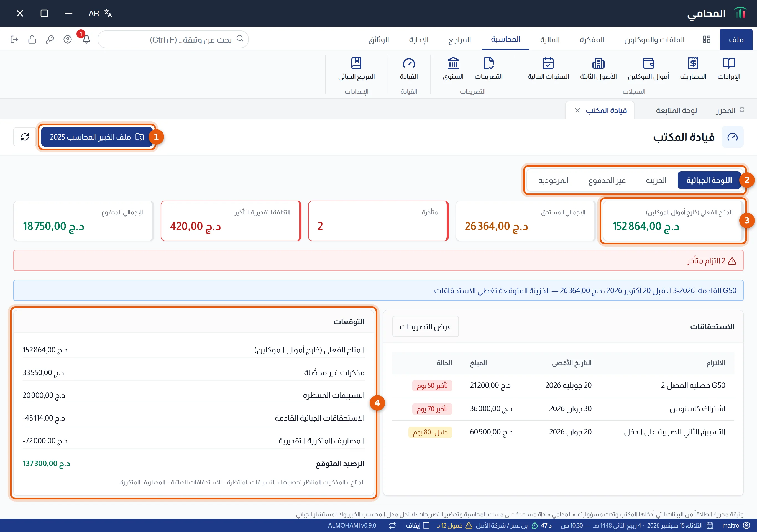Image resolution: width=757 pixels, height=532 pixels.
Task: Select الخزينة view tab
Action: (x=656, y=180)
